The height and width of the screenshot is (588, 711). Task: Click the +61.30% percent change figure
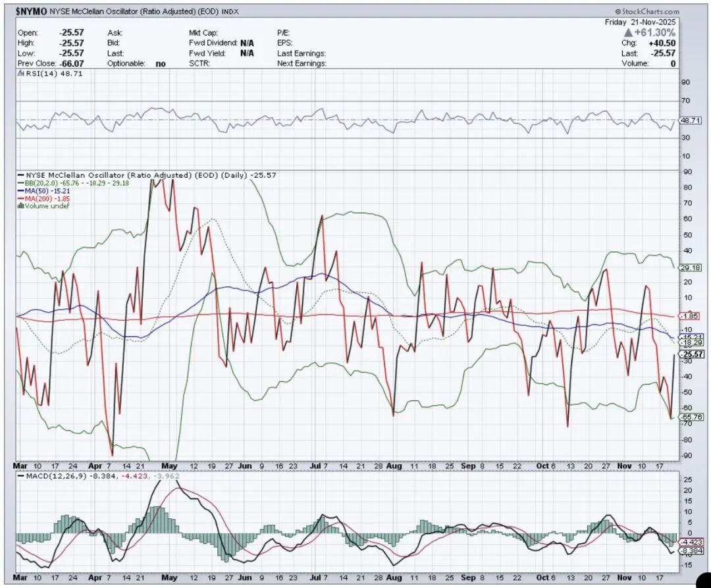coord(655,33)
